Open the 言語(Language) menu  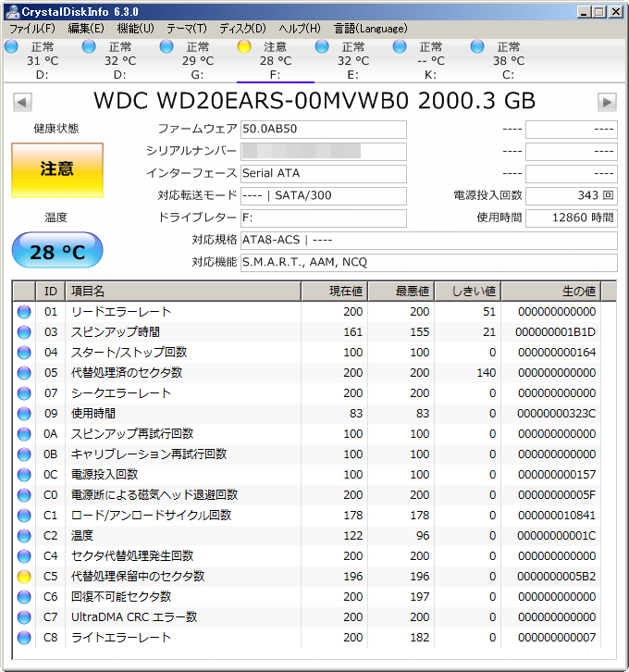click(x=371, y=29)
